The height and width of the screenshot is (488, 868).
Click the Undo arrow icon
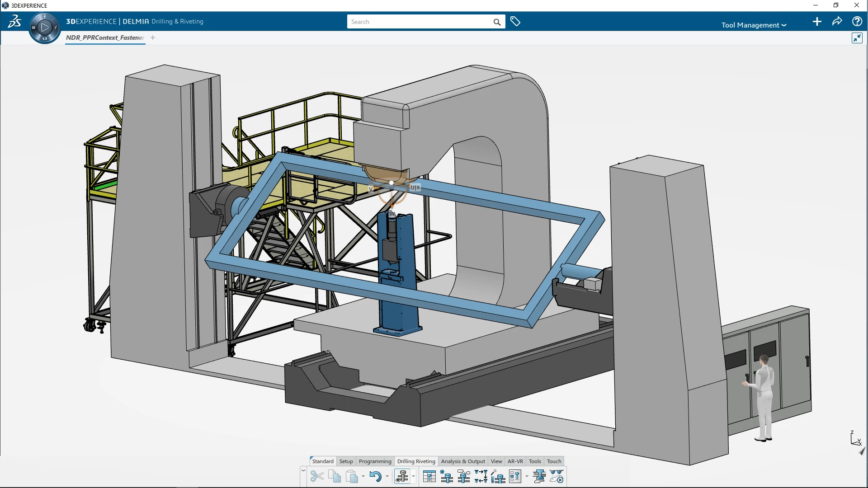[x=375, y=476]
